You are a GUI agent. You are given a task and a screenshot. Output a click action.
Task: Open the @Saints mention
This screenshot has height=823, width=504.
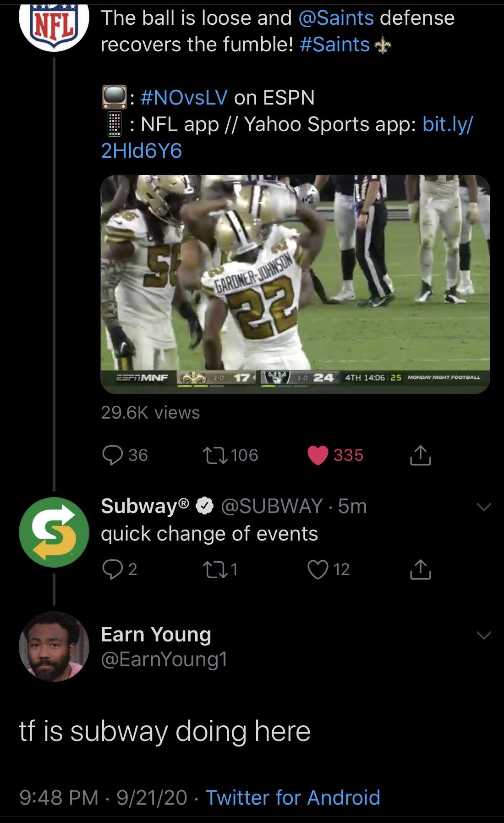pos(336,18)
